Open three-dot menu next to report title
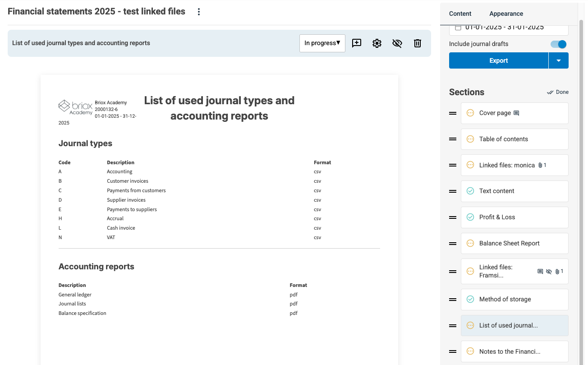 click(199, 12)
